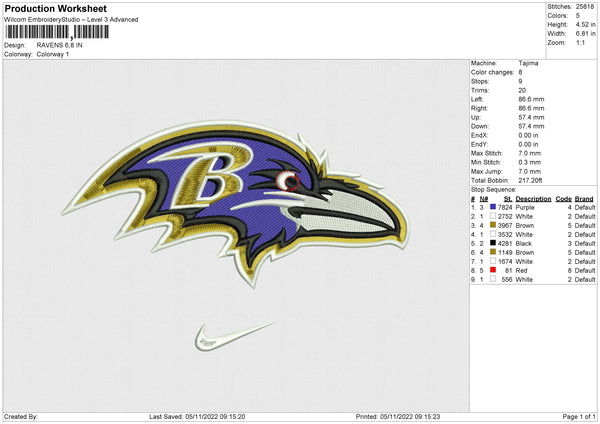Click the White swatch with 3532 stitches
Image resolution: width=600 pixels, height=424 pixels.
(493, 234)
